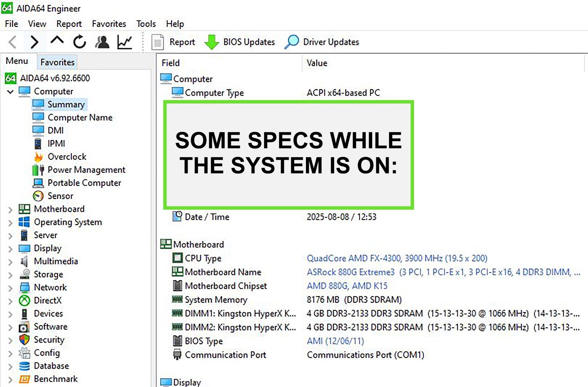Click the Report toolbar button label
The width and height of the screenshot is (588, 387).
182,42
